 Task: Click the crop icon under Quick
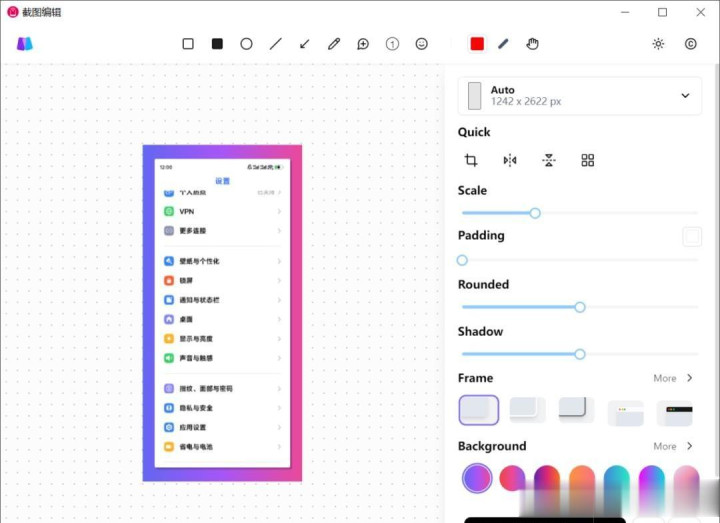471,160
